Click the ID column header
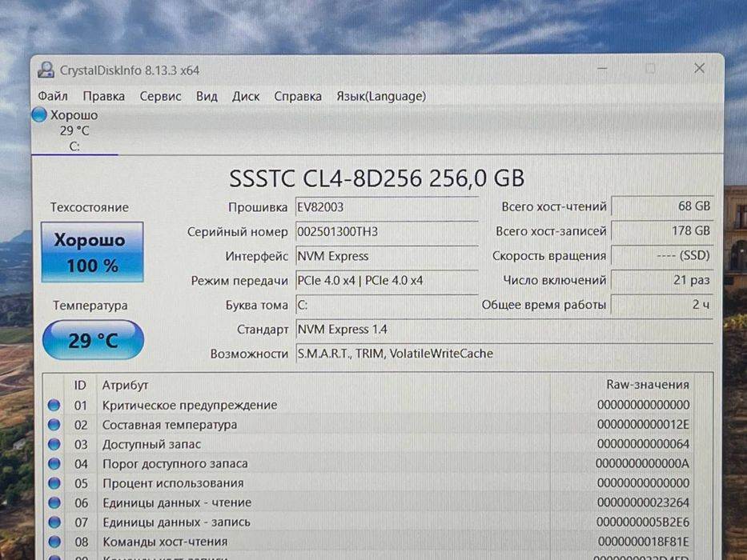The width and height of the screenshot is (747, 560). pos(80,385)
